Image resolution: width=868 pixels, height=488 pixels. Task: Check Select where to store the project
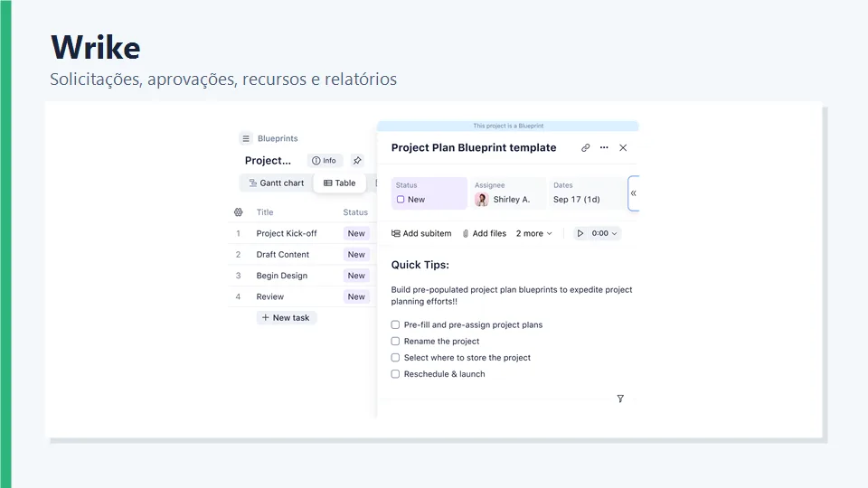pos(395,358)
